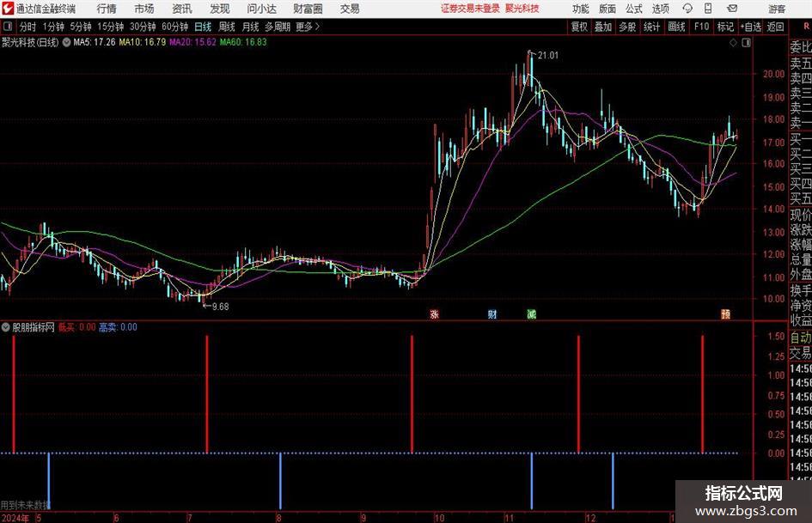Click the 预 event marker under chart
The image size is (812, 523).
(726, 313)
